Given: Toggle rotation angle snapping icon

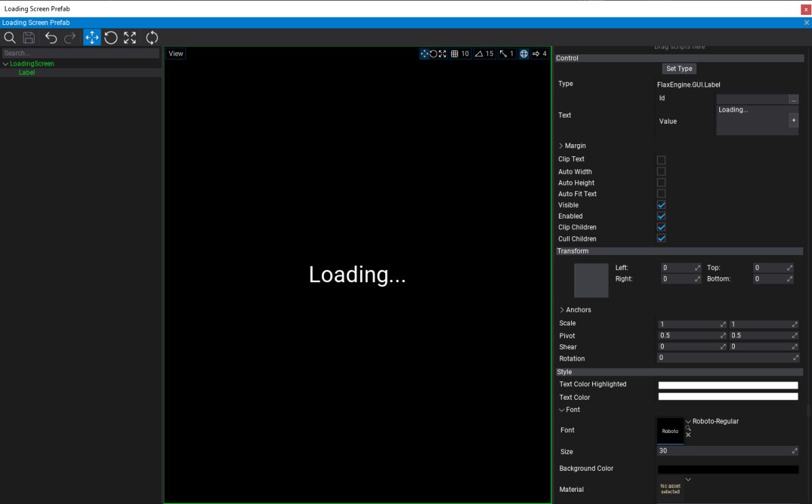Looking at the screenshot, I should (x=478, y=54).
